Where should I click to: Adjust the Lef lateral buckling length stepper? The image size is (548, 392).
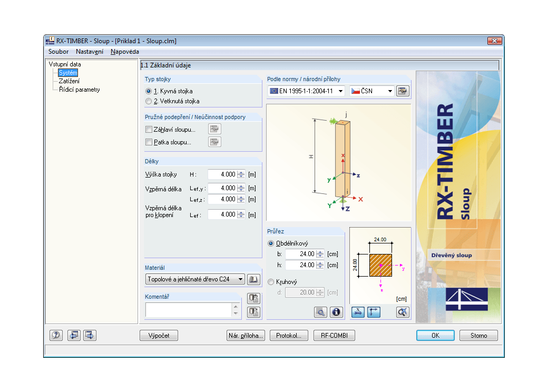[x=241, y=214]
